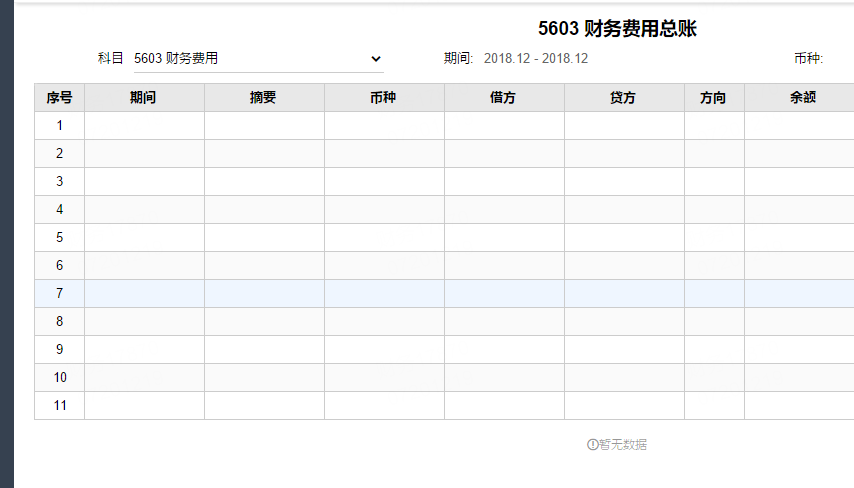Select row number 5
Image resolution: width=854 pixels, height=488 pixels.
[59, 237]
